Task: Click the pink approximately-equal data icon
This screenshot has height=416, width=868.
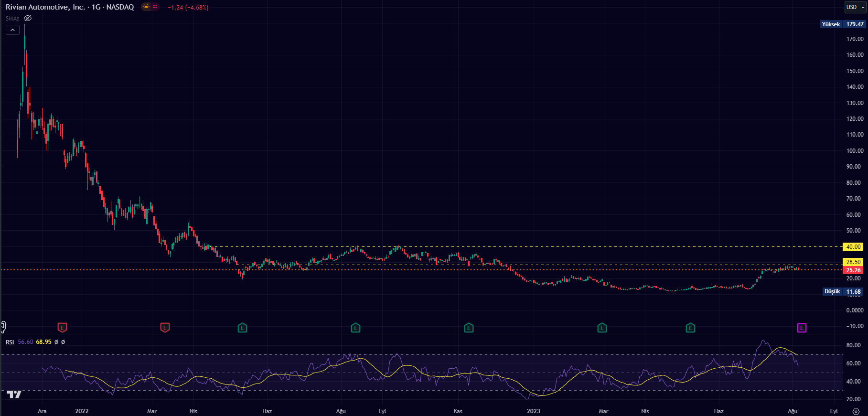Action: (155, 7)
